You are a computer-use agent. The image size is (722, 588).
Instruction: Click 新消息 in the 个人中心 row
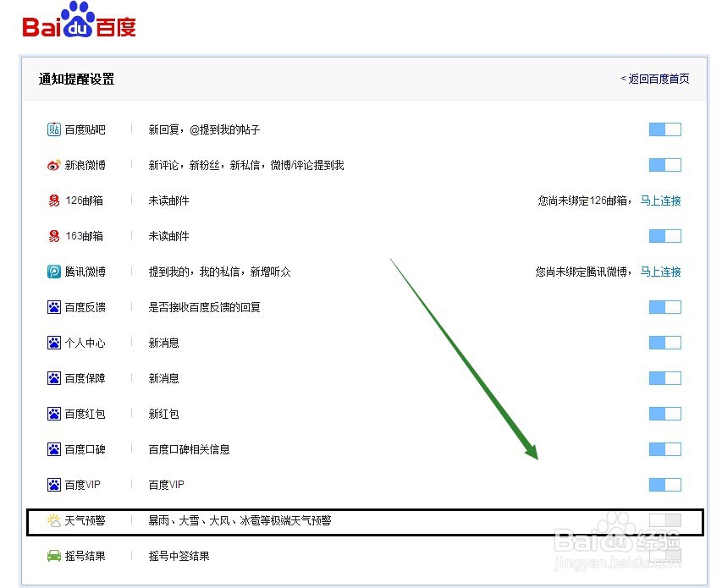click(163, 343)
